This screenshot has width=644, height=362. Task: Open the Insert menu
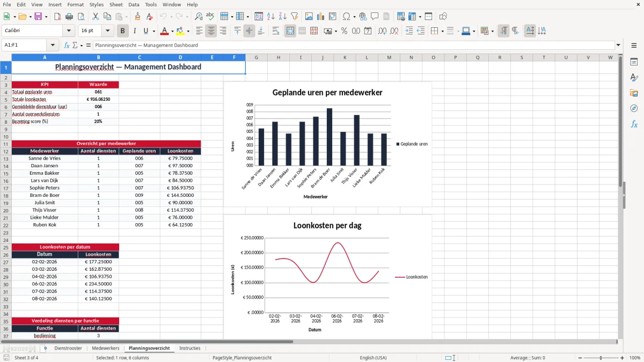click(55, 4)
